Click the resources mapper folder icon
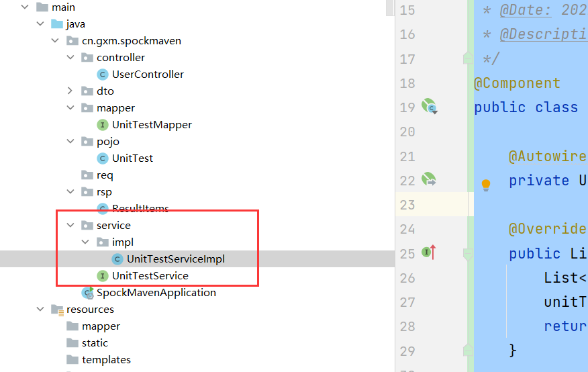588x372 pixels. point(72,326)
